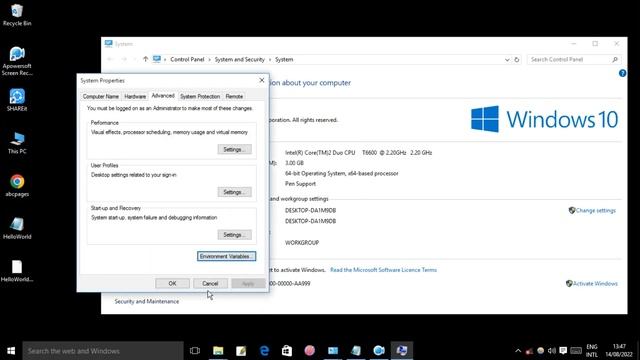Open Task View from the taskbar

[195, 351]
